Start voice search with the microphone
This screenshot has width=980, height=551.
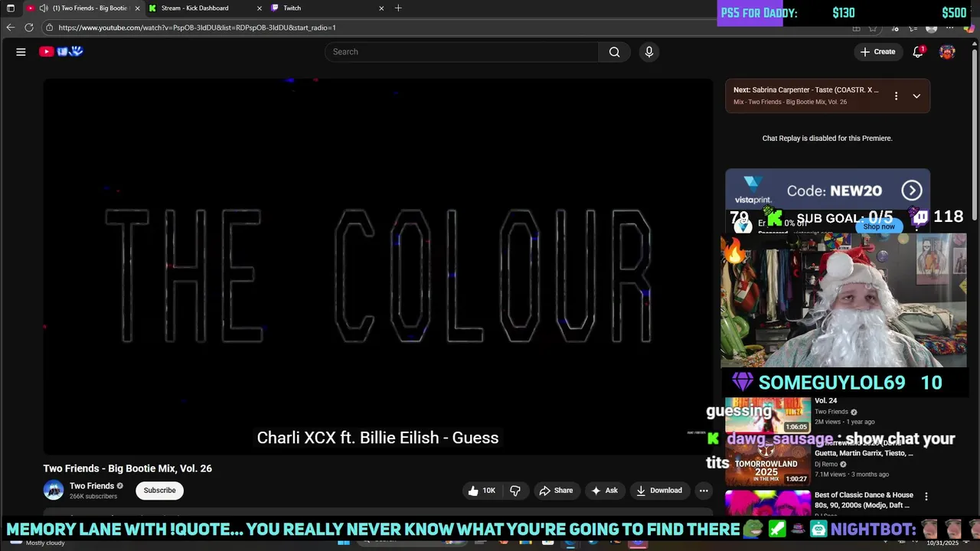pyautogui.click(x=649, y=52)
